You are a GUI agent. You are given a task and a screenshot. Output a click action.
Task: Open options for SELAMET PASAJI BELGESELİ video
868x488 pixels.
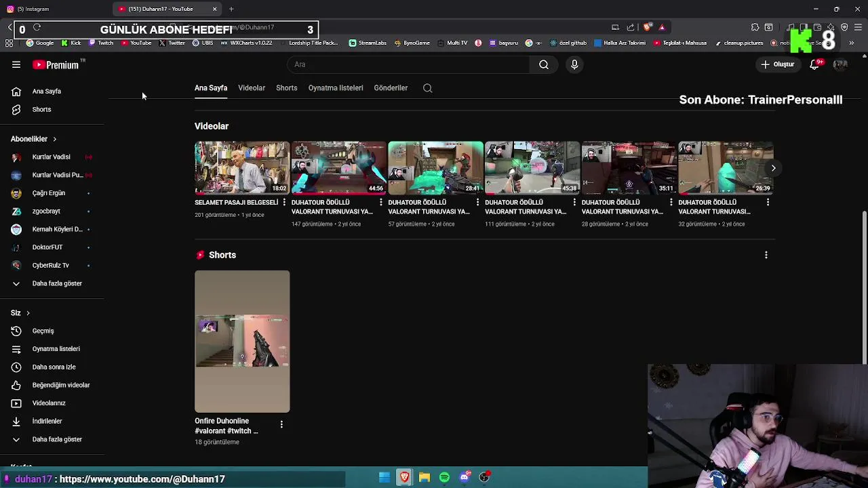284,202
